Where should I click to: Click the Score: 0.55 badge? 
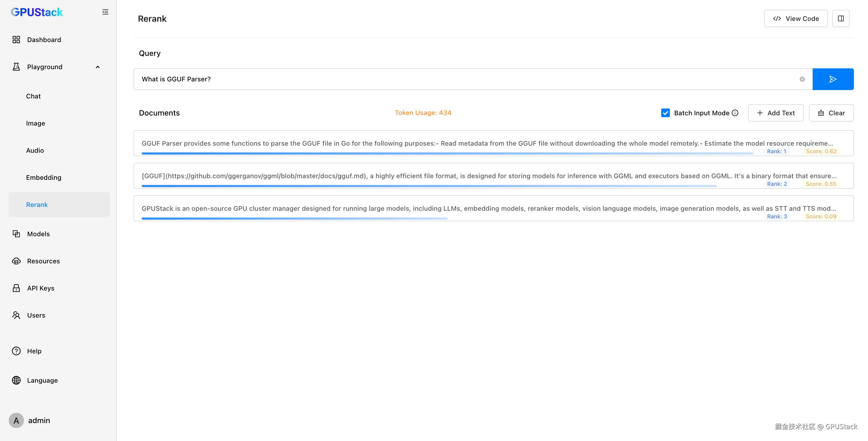coord(821,184)
